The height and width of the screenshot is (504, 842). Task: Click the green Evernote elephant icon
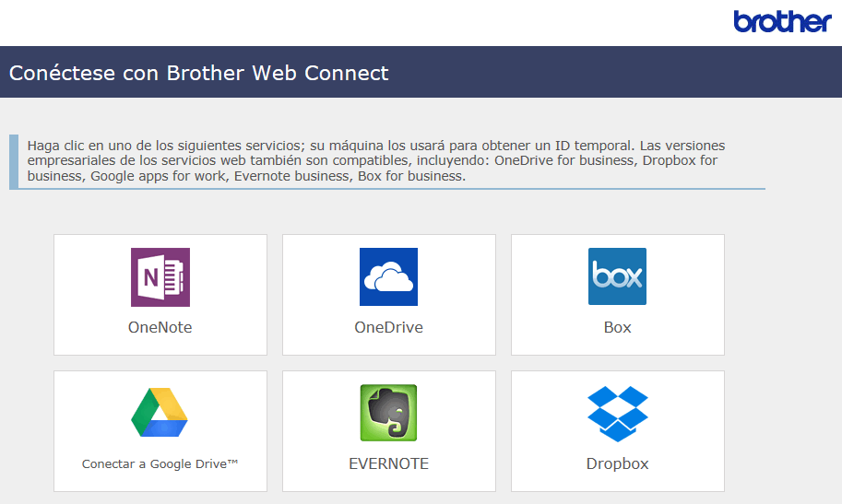[x=389, y=413]
